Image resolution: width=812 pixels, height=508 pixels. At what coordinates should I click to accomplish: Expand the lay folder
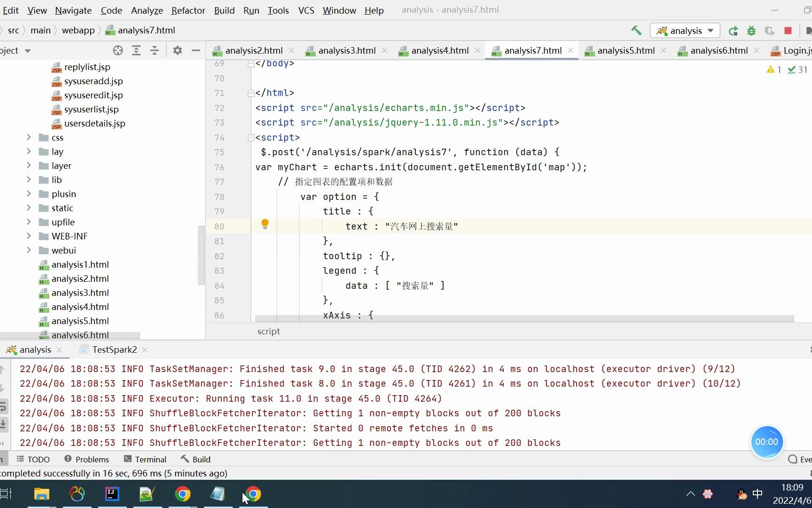tap(29, 151)
